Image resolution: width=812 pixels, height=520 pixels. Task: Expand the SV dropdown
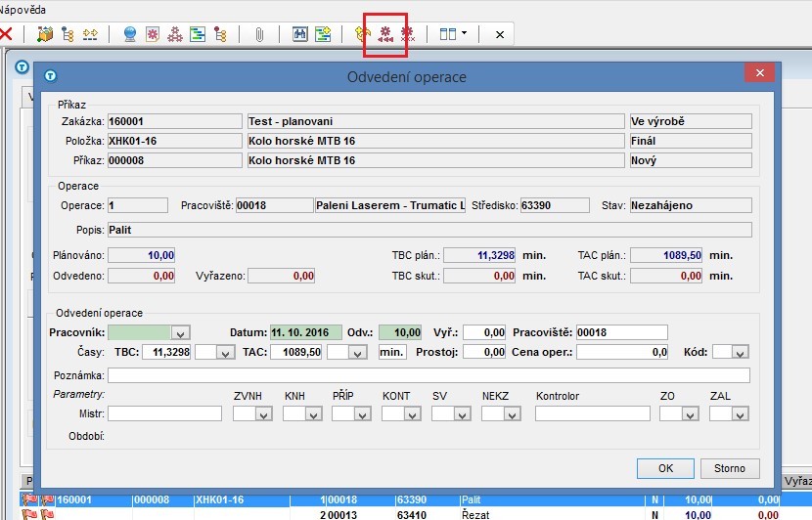point(462,413)
